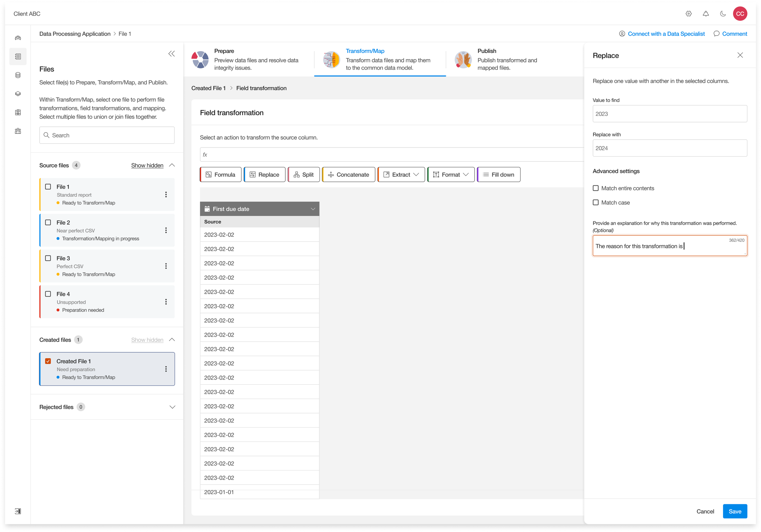Viewport: 761px width, 532px height.
Task: Select the File 3 checkbox
Action: click(48, 258)
